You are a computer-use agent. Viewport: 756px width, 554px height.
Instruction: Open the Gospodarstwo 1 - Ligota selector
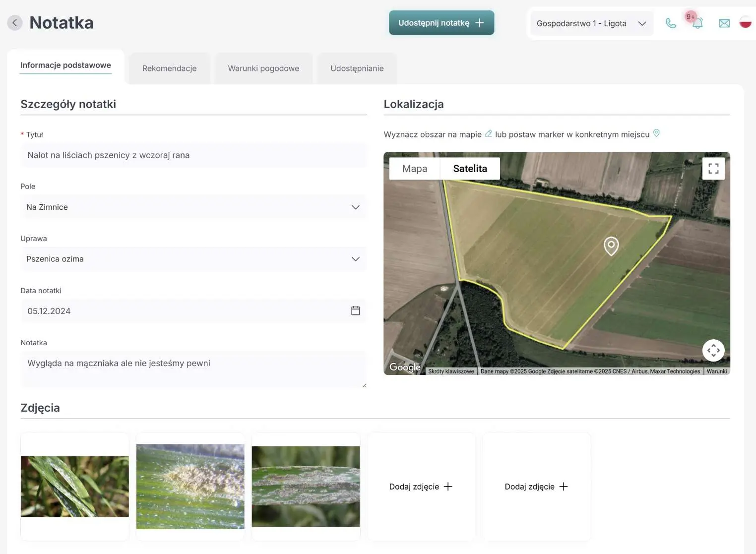[591, 23]
